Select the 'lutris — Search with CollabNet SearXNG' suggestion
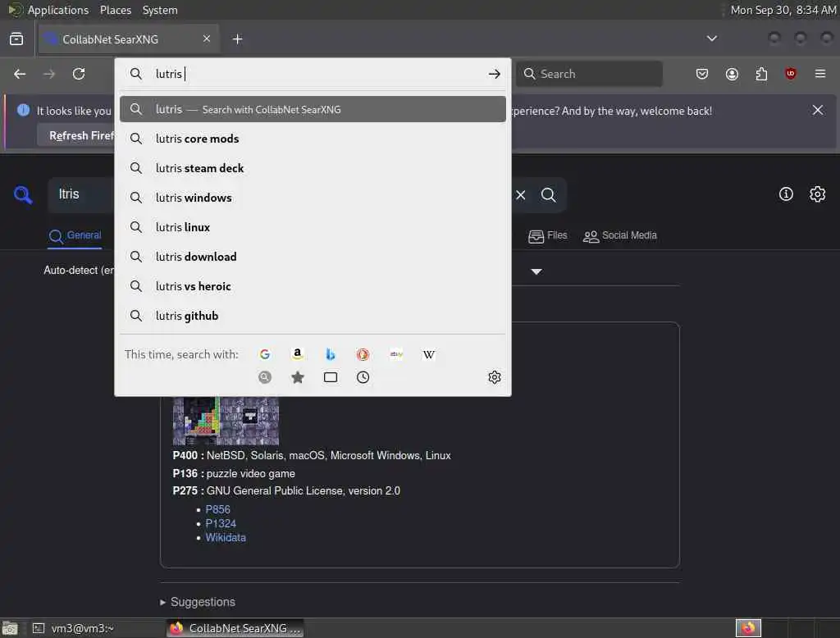 (x=313, y=109)
